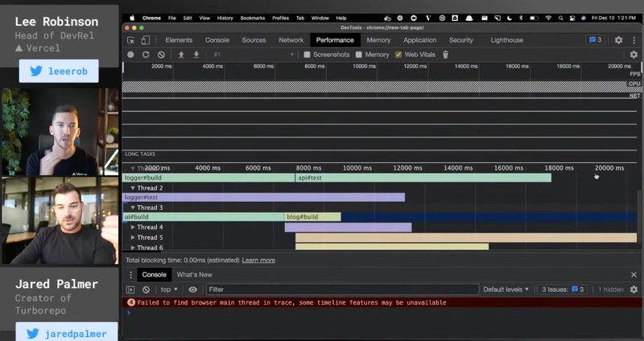Open the macOS Apple menu
The height and width of the screenshot is (341, 644).
point(132,18)
